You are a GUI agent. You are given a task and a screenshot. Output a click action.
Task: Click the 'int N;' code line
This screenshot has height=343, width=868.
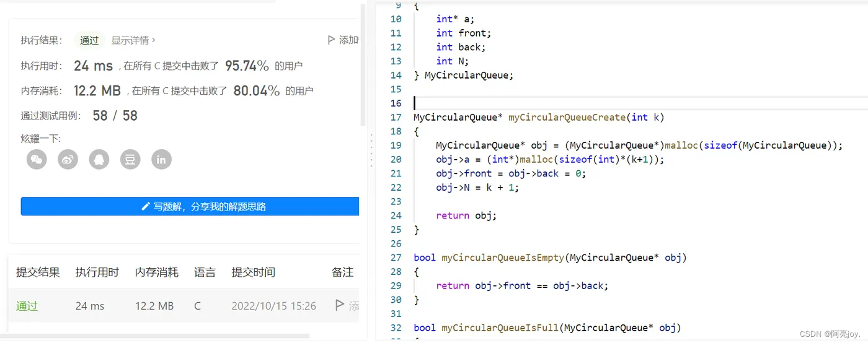(453, 61)
